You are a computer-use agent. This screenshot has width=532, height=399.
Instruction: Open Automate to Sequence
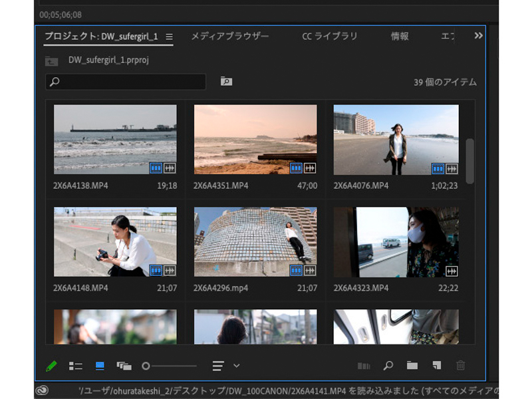tap(364, 366)
